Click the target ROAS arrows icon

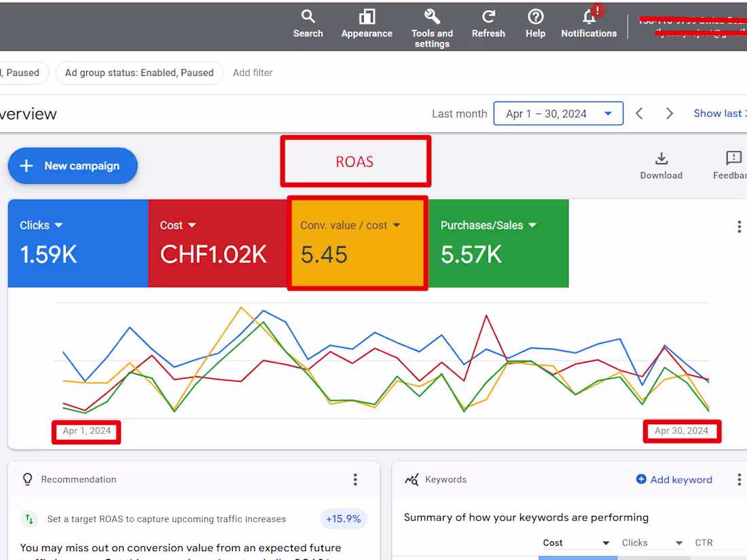click(x=29, y=519)
